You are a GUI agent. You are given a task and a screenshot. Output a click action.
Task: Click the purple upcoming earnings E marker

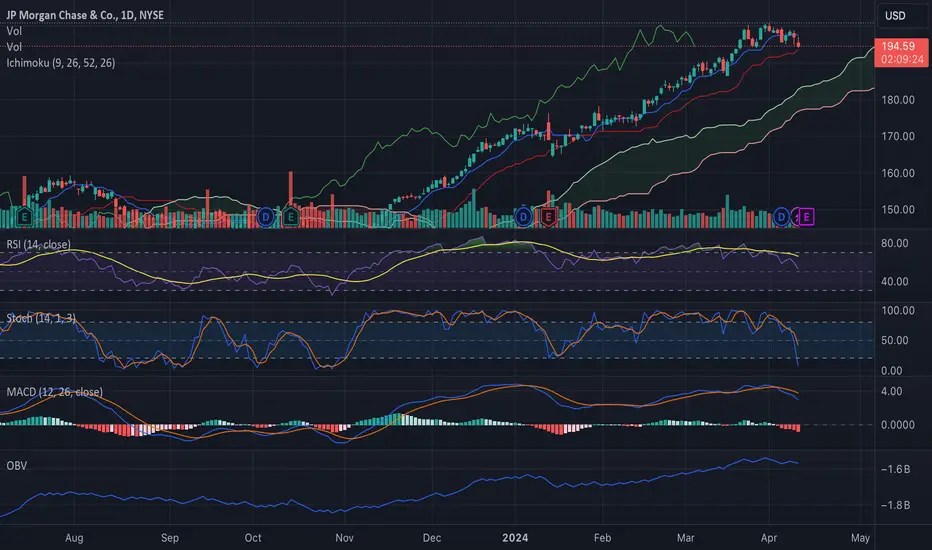[807, 217]
